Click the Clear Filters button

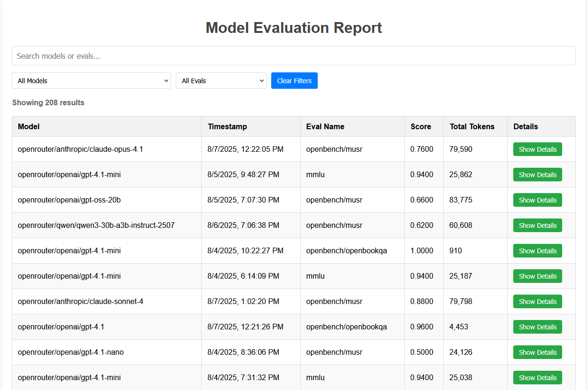pyautogui.click(x=294, y=80)
